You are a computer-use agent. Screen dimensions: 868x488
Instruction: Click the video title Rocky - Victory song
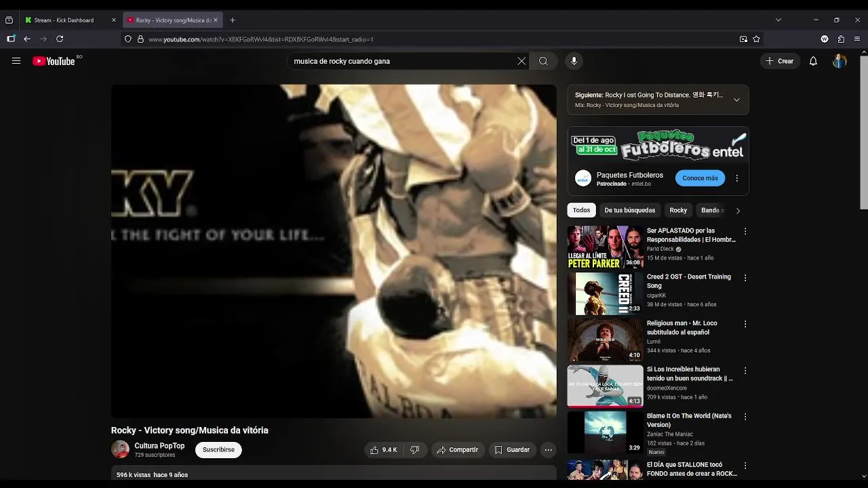pos(190,430)
